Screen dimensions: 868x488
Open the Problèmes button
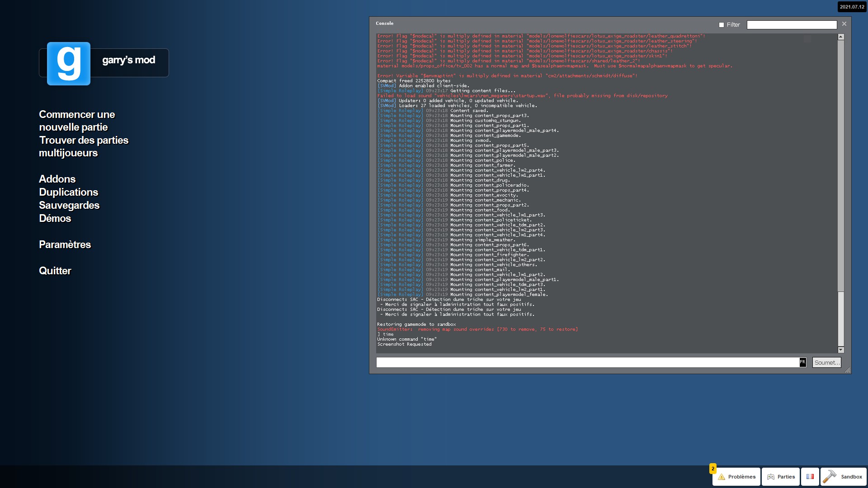click(736, 477)
